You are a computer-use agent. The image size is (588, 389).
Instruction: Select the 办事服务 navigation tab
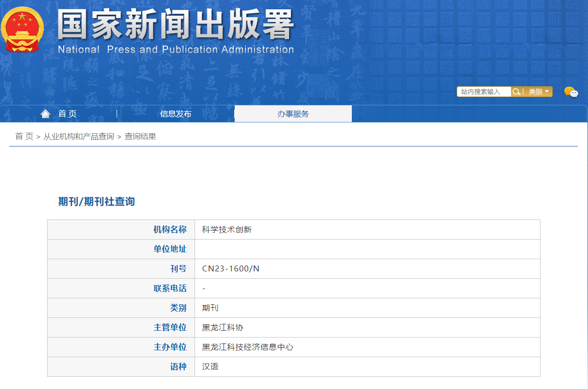(293, 114)
